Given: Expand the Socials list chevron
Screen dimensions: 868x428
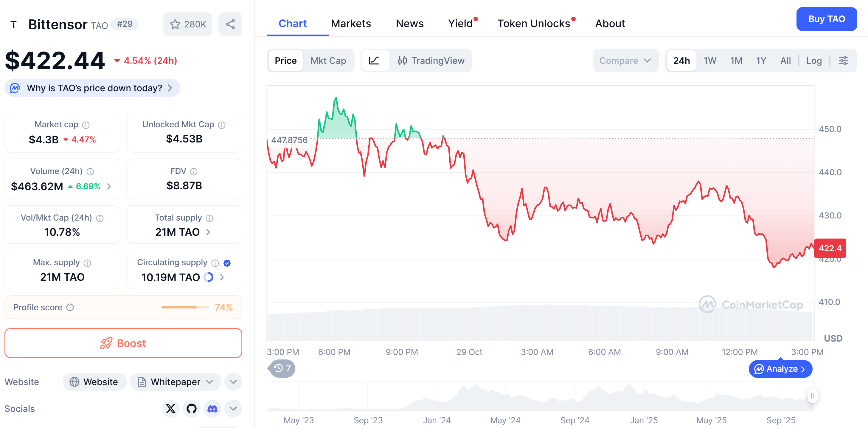Looking at the screenshot, I should (232, 408).
